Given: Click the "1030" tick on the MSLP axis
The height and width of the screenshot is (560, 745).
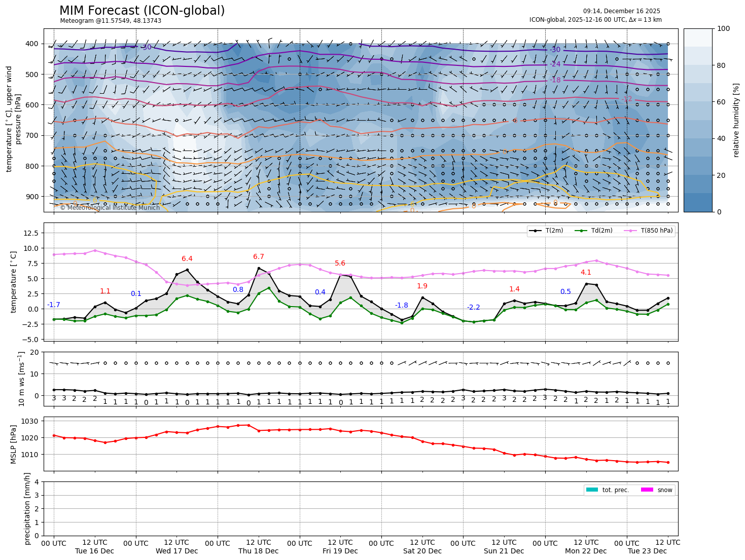Looking at the screenshot, I should click(30, 421).
